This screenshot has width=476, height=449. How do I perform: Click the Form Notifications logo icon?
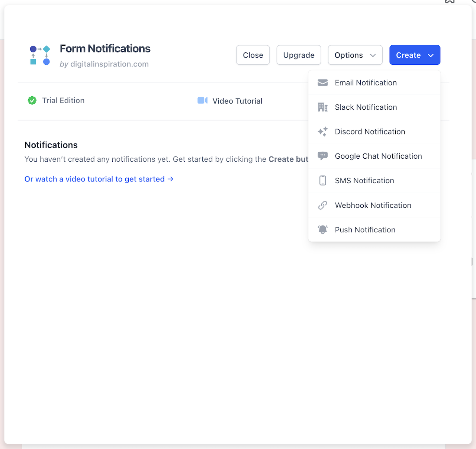40,55
